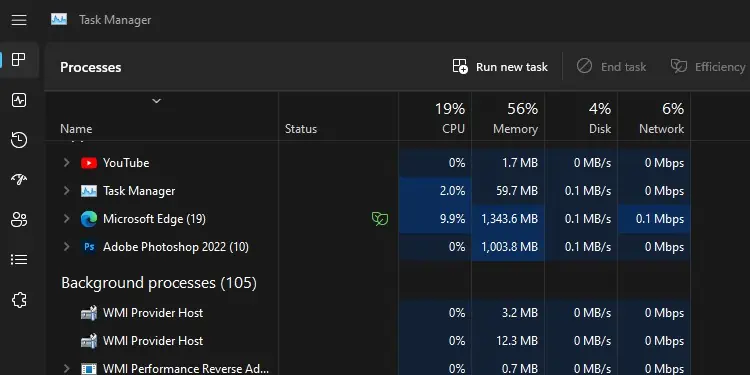Viewport: 750px width, 375px height.
Task: Select the Task Manager process name
Action: (139, 191)
